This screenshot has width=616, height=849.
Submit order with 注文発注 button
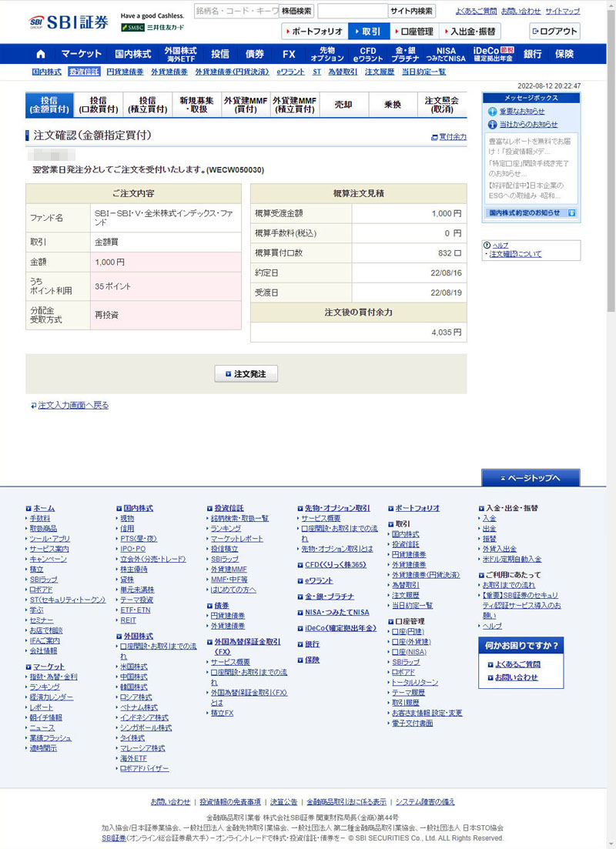pos(246,374)
